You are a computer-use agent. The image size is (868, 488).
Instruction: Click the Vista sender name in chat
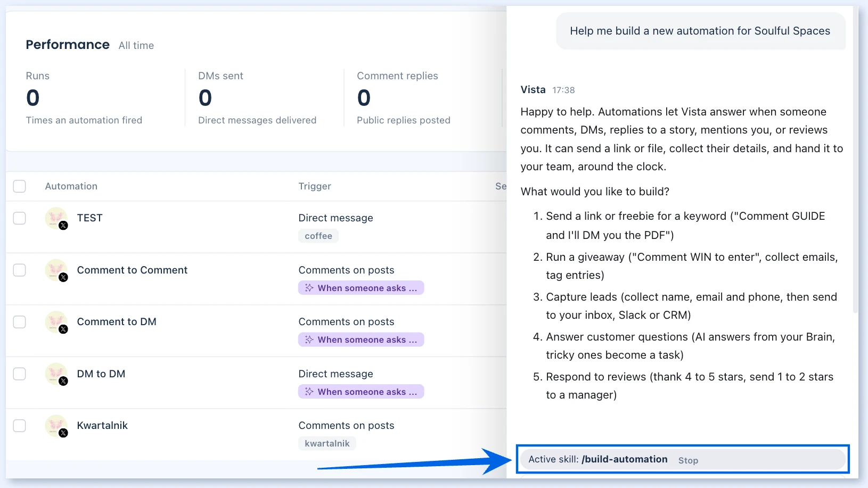pyautogui.click(x=533, y=89)
